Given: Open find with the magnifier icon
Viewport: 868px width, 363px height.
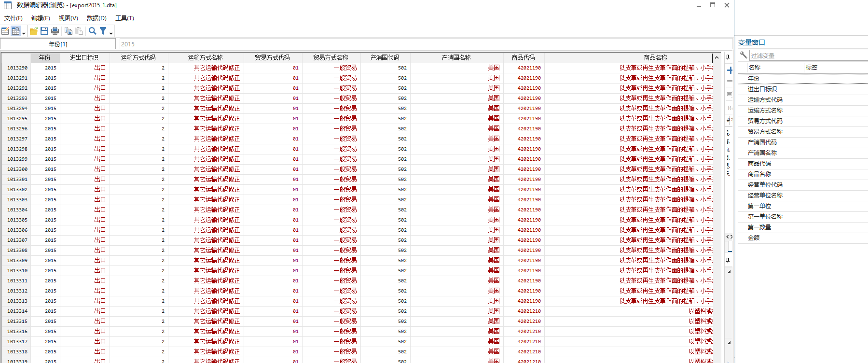Looking at the screenshot, I should 92,31.
